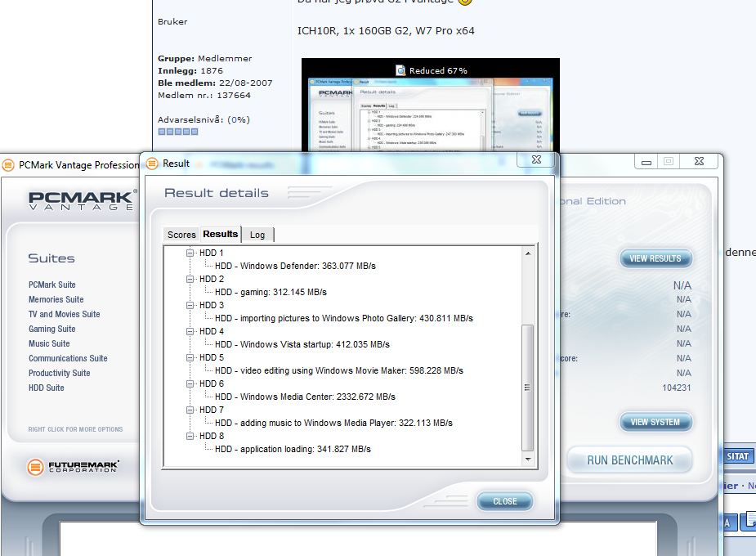Click the HDD 1 label
Viewport: 756px width, 556px height.
pos(211,253)
